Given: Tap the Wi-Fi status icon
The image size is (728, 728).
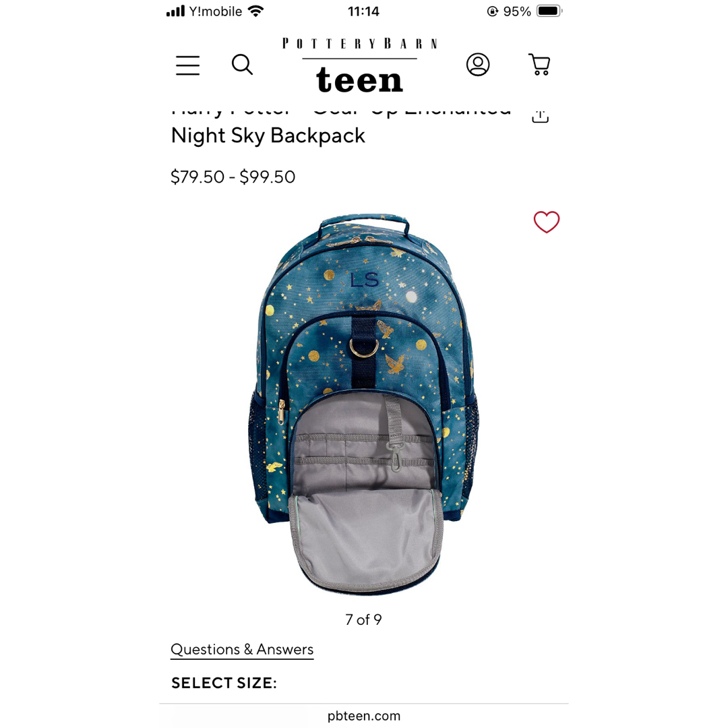Looking at the screenshot, I should point(256,11).
